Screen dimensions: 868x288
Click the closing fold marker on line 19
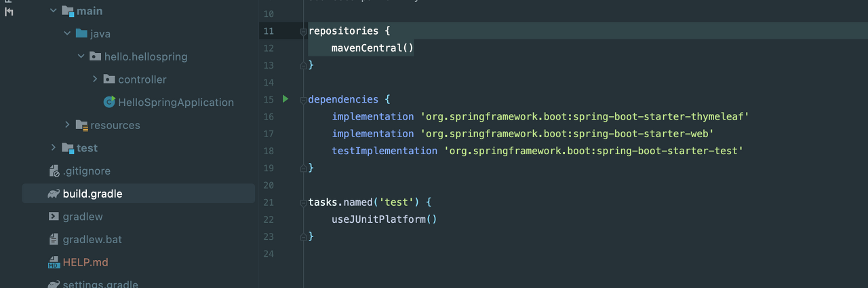(303, 168)
